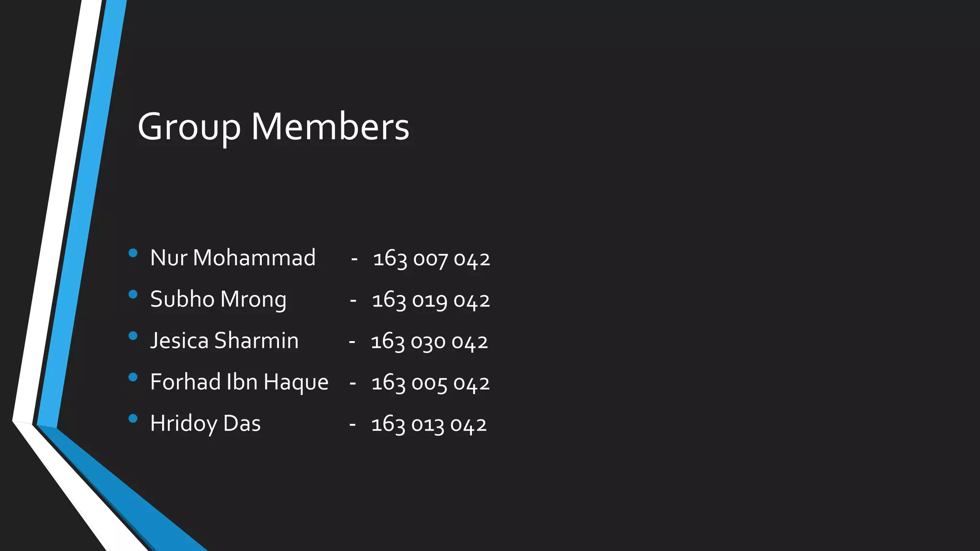The image size is (980, 551).
Task: Click the ID number 163 005 042
Action: point(430,383)
